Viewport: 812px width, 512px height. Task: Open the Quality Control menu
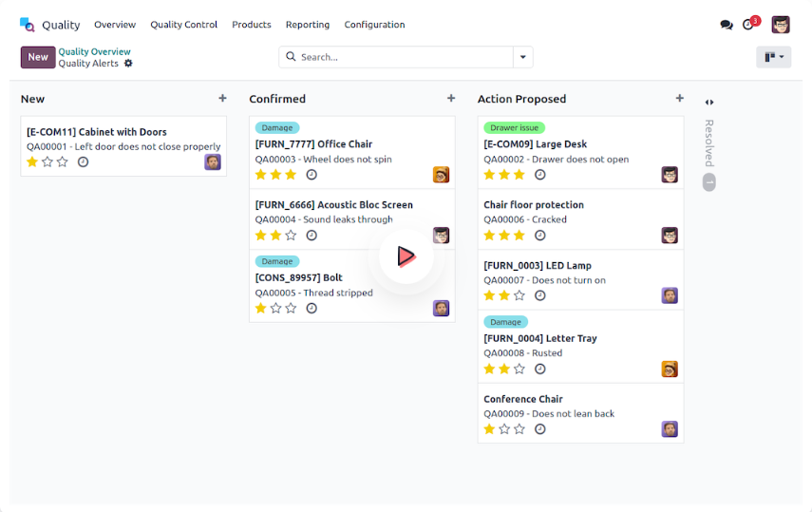pos(183,25)
